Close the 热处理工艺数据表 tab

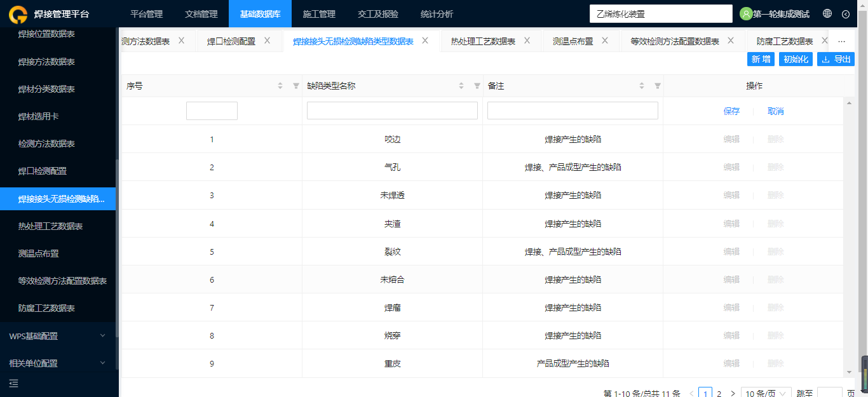[x=527, y=41]
